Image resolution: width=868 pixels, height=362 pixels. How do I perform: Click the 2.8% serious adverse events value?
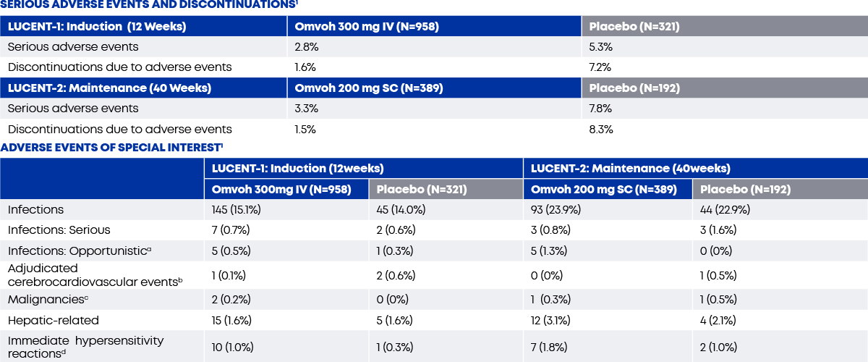(x=306, y=46)
